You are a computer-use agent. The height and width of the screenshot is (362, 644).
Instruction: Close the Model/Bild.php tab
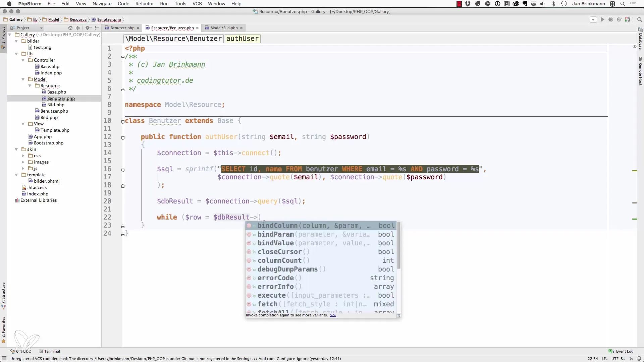click(x=241, y=28)
